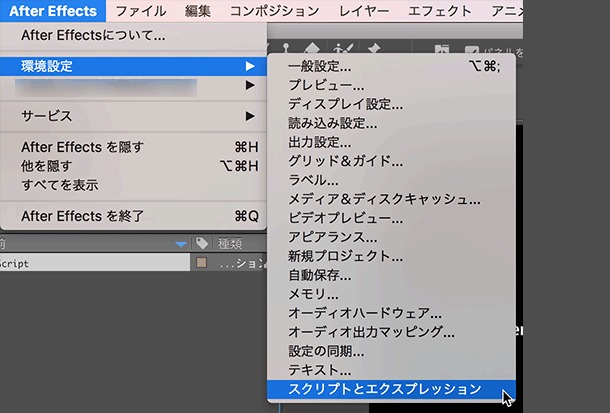Open the 編集 menu in the menu bar
The height and width of the screenshot is (413, 610).
(198, 11)
